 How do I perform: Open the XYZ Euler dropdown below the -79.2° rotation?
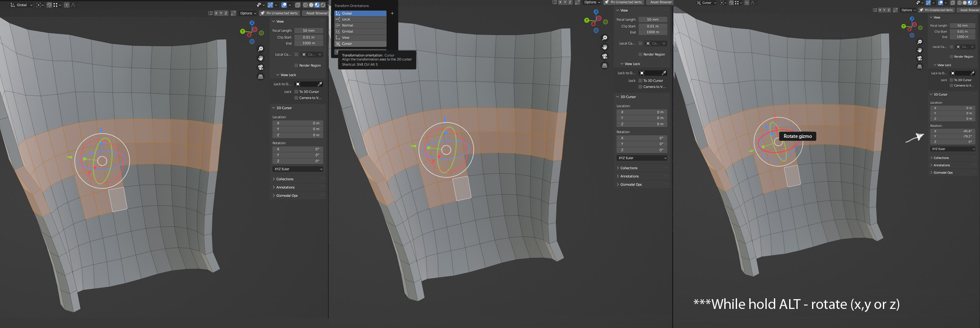point(953,149)
